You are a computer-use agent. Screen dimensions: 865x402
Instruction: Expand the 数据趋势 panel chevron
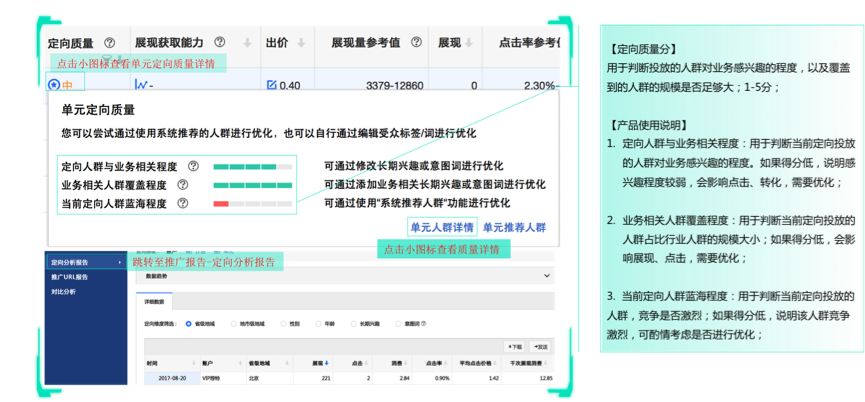point(547,275)
